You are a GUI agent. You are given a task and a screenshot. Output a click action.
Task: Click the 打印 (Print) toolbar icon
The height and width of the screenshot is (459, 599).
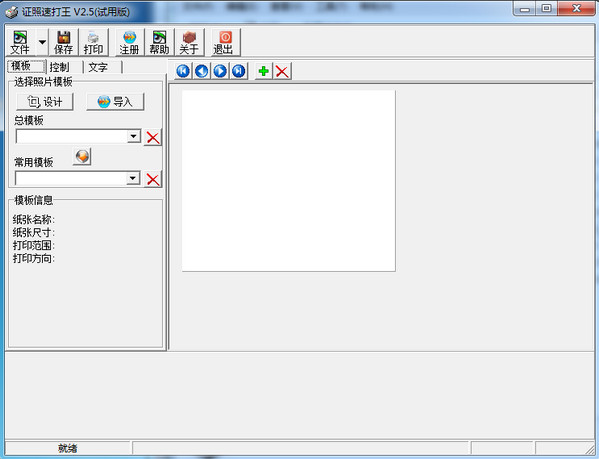[x=93, y=42]
